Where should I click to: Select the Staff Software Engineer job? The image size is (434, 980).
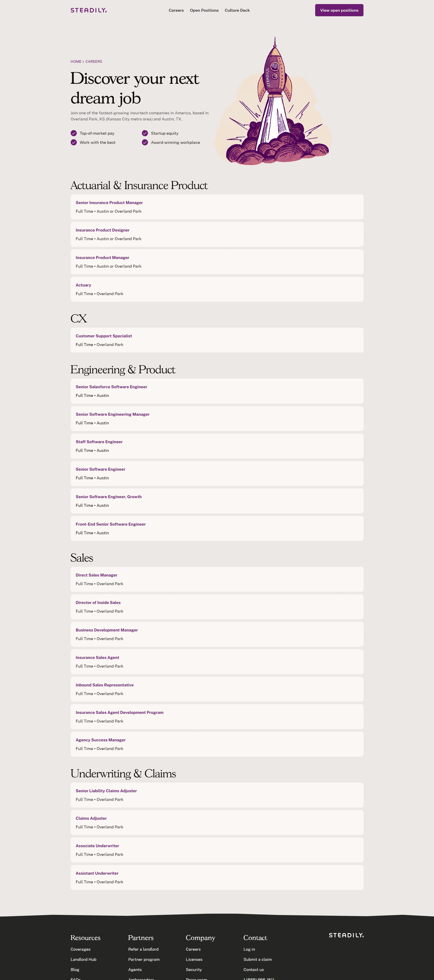pos(99,442)
